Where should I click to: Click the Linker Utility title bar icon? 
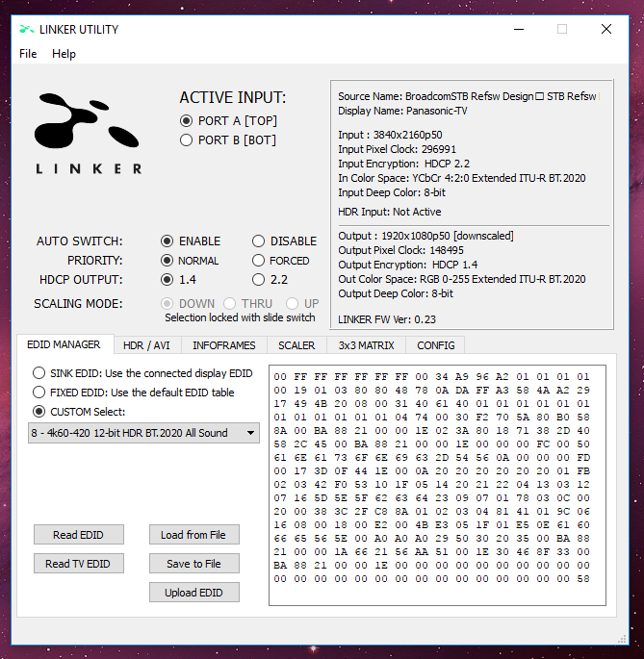[25, 29]
